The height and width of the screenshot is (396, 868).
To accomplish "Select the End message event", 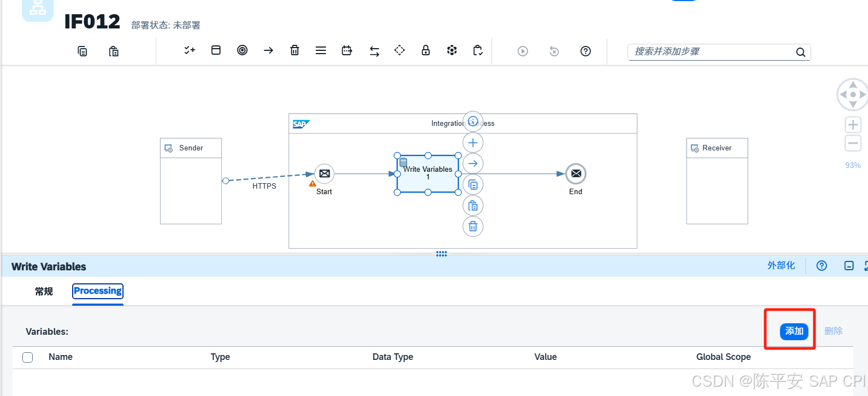I will (576, 174).
